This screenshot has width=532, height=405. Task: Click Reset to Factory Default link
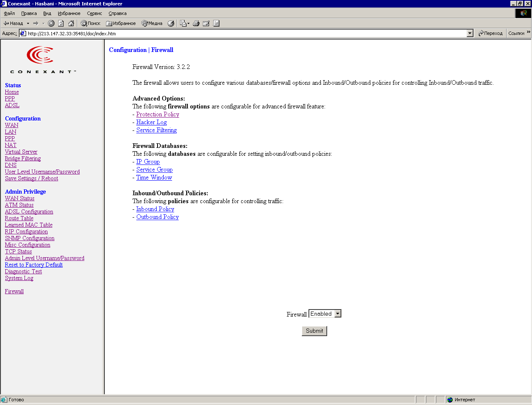tap(34, 265)
